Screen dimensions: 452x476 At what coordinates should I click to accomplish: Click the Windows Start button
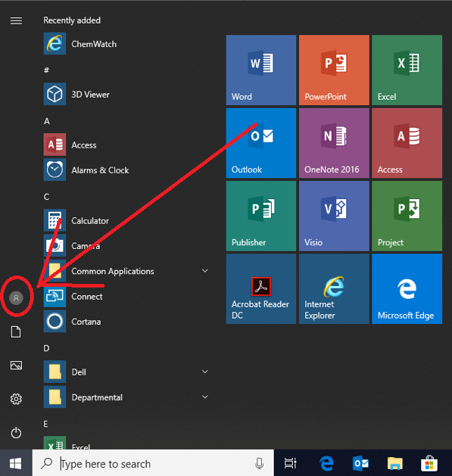point(16,463)
